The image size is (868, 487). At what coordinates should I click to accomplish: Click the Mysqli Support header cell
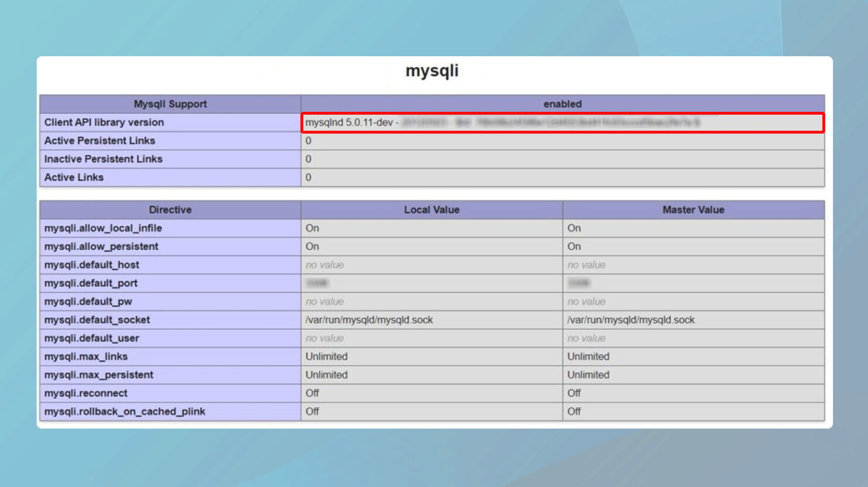170,104
